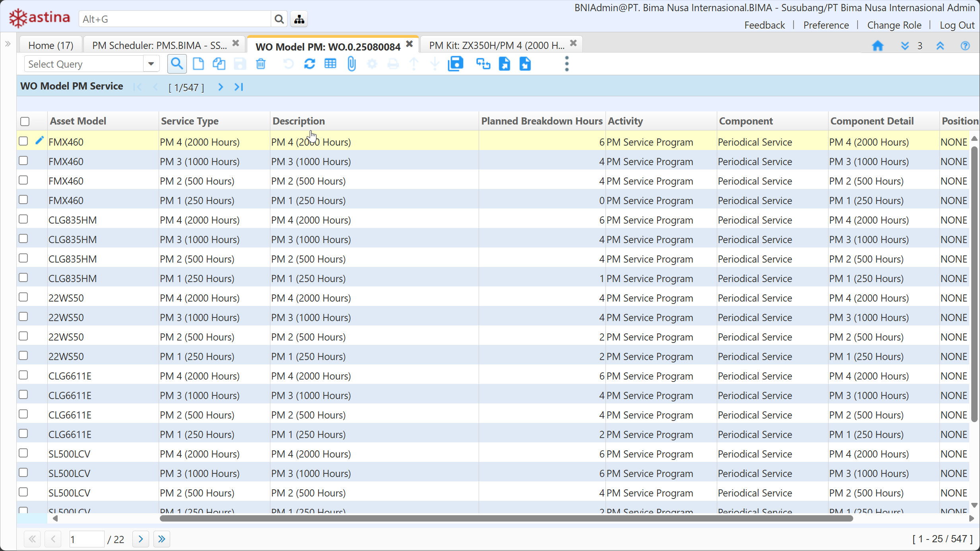The height and width of the screenshot is (551, 980).
Task: Click the refresh arrows icon
Action: (309, 64)
